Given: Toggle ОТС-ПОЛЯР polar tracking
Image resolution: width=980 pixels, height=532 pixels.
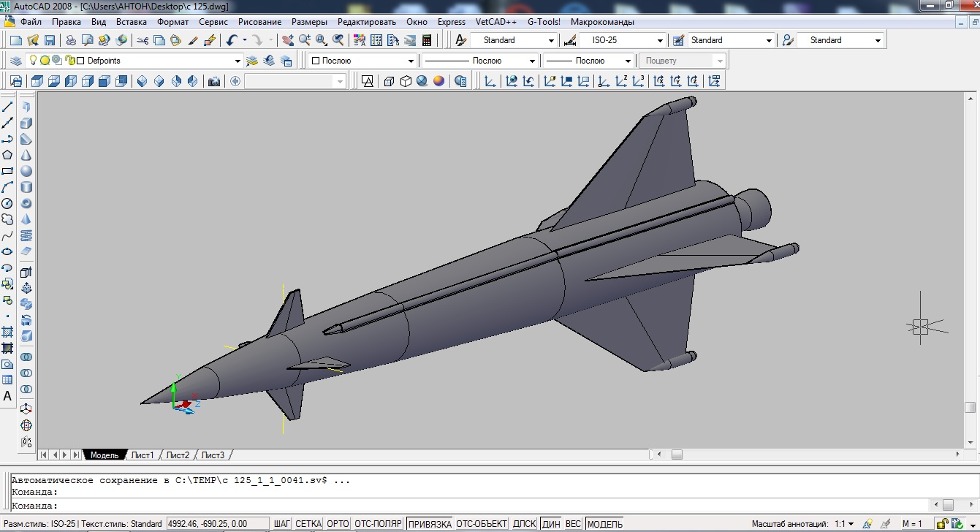Looking at the screenshot, I should coord(379,524).
